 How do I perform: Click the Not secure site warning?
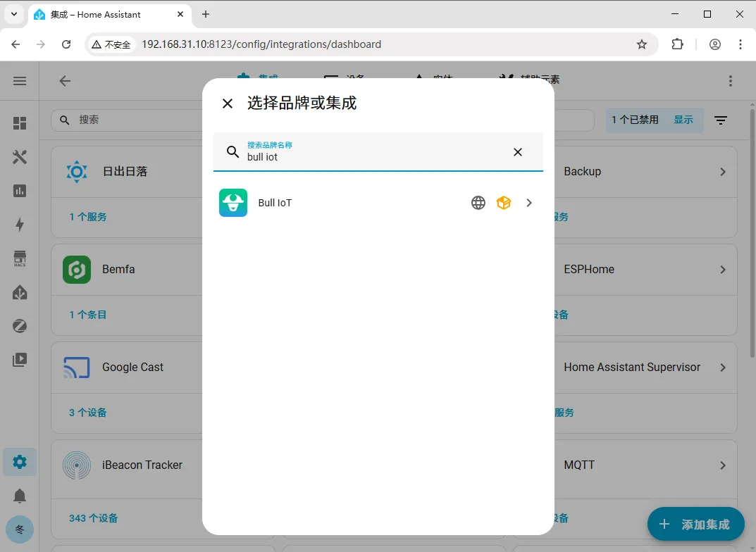(111, 44)
